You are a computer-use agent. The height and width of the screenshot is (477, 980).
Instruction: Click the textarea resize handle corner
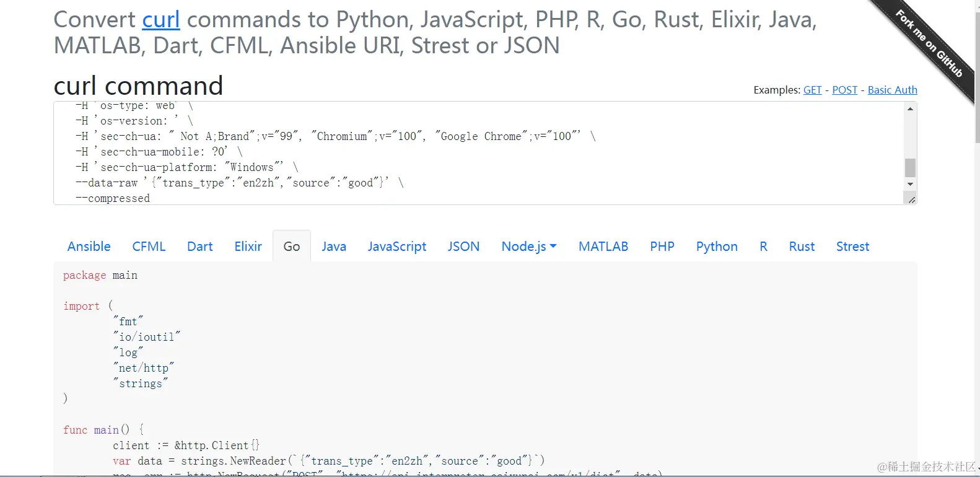(911, 199)
